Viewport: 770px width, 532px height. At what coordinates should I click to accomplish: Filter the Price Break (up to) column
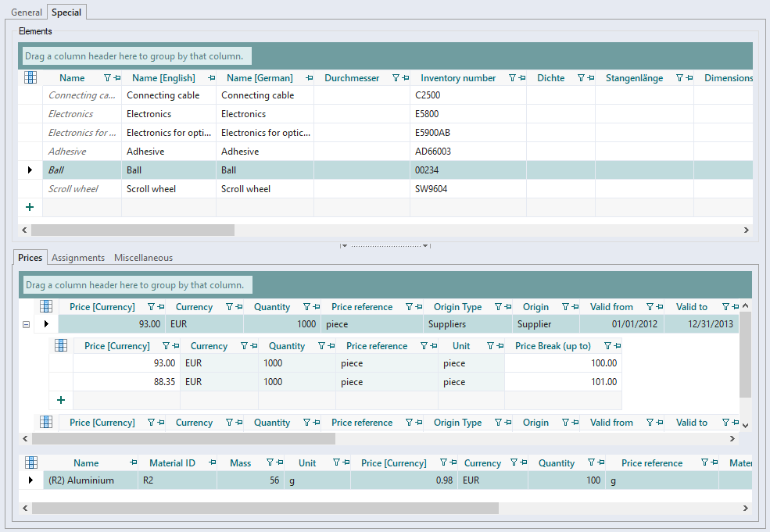coord(607,346)
